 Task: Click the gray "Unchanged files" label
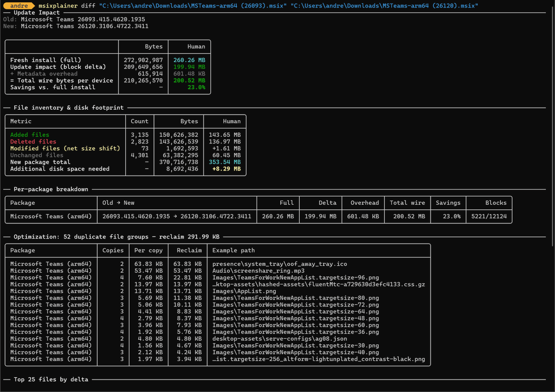click(37, 155)
